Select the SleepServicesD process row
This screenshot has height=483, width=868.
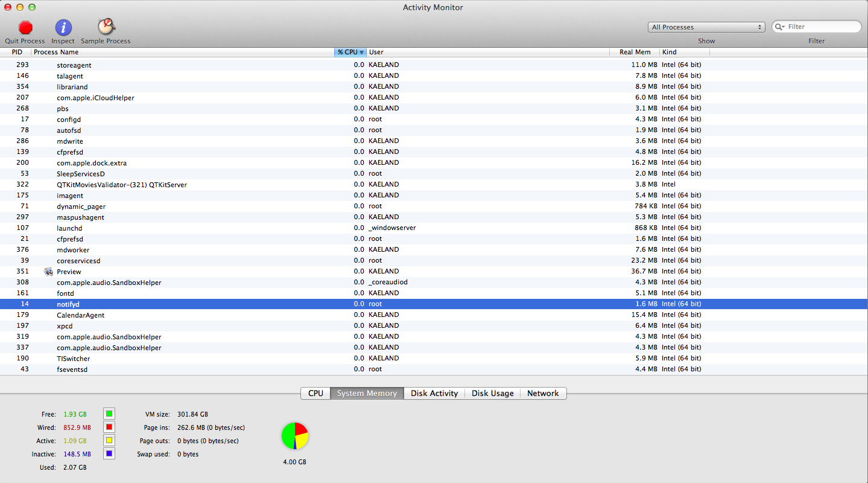coord(434,174)
